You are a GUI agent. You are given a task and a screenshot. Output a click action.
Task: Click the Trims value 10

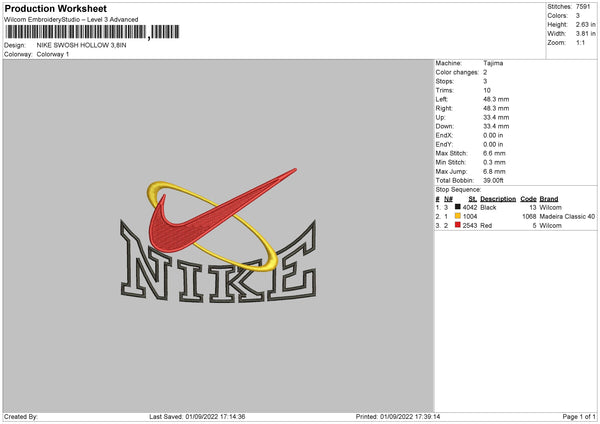click(x=487, y=90)
